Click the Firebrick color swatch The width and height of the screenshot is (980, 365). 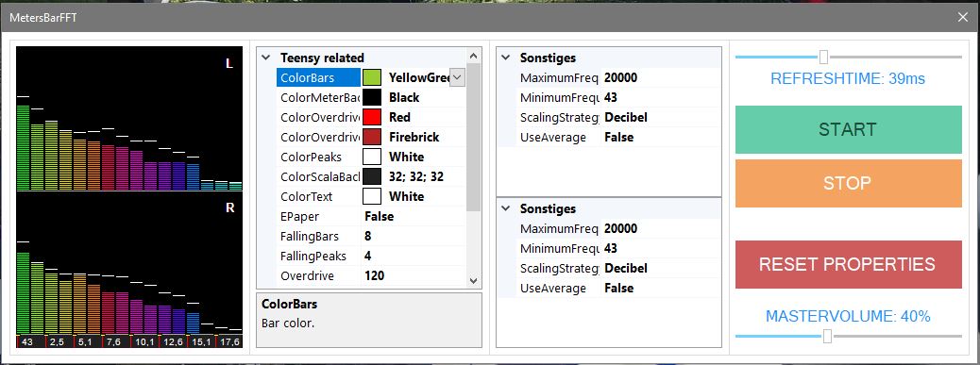pyautogui.click(x=372, y=137)
